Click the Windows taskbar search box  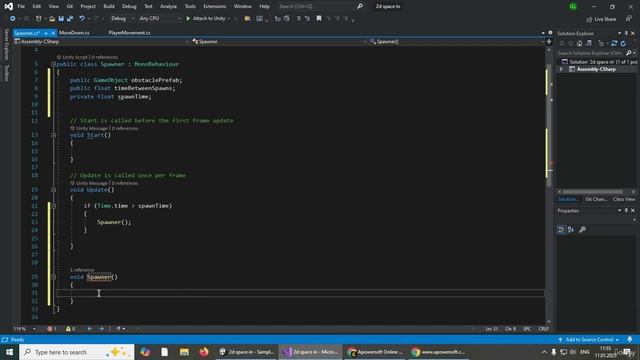pyautogui.click(x=77, y=352)
